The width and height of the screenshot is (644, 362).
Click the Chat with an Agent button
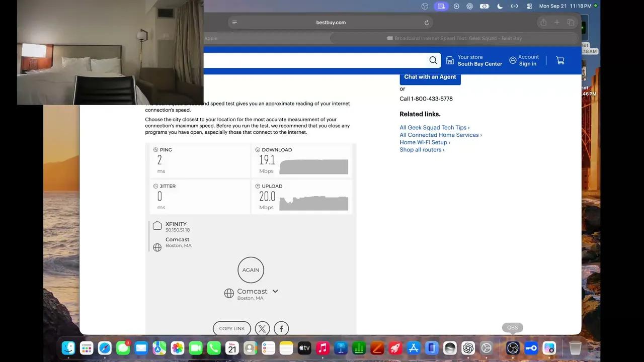click(x=430, y=77)
